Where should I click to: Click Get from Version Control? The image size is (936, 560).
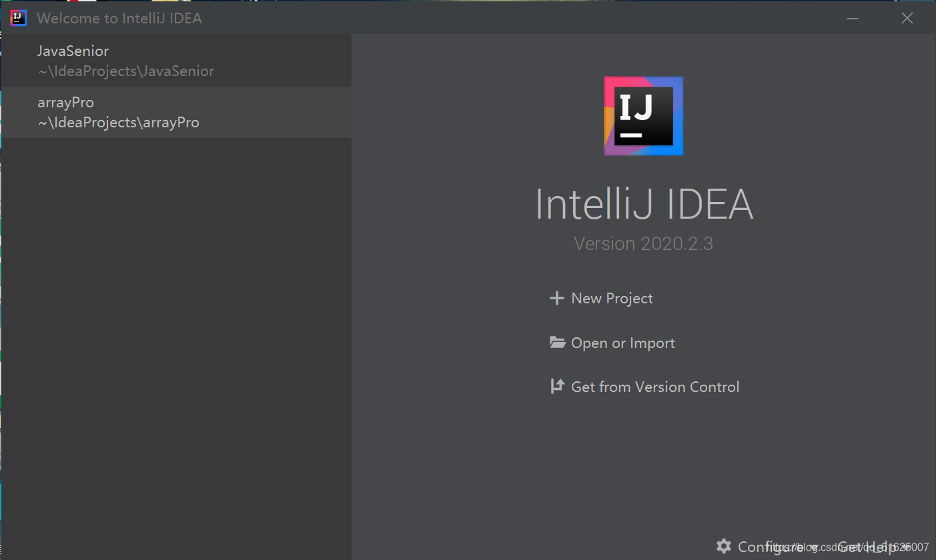pyautogui.click(x=655, y=387)
